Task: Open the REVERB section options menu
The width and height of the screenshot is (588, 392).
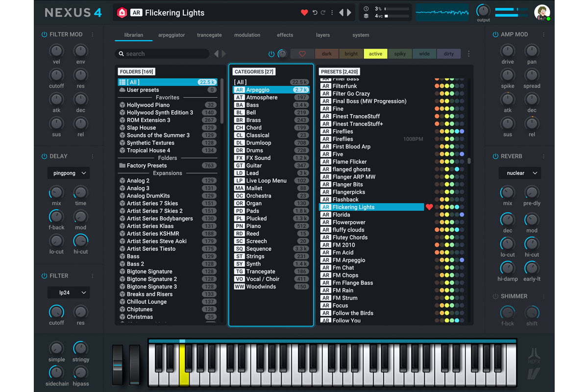Action: point(543,156)
